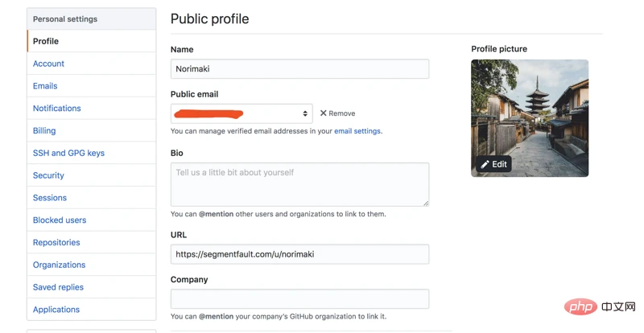Go to Security settings
Viewport: 644px width, 333px height.
[x=48, y=175]
